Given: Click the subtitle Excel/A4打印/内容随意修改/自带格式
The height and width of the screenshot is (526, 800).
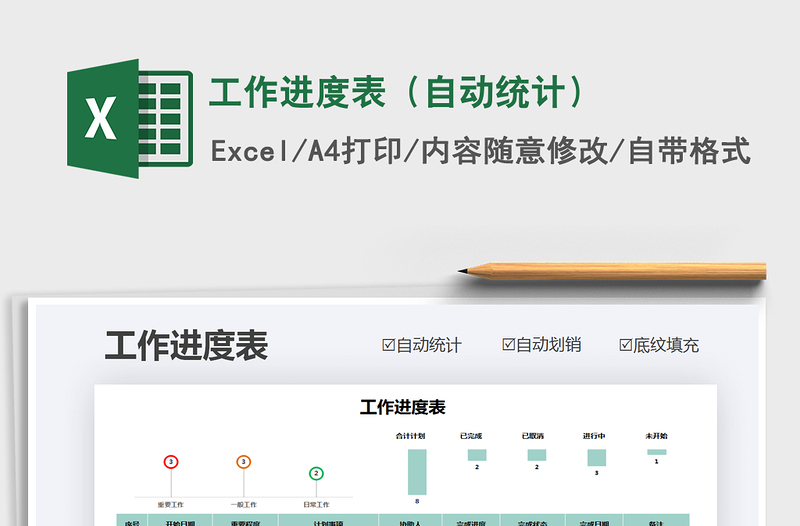Looking at the screenshot, I should click(x=481, y=151).
